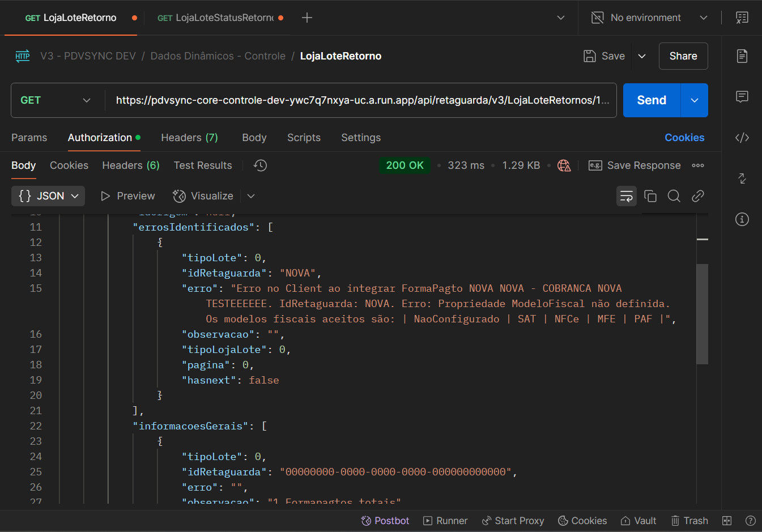Viewport: 762px width, 532px height.
Task: Click the Send button
Action: 652,100
